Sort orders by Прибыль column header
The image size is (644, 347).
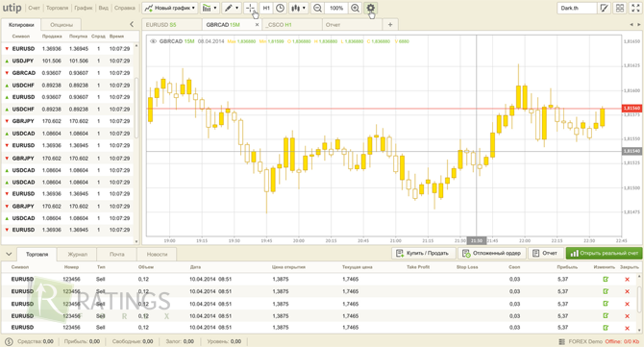pyautogui.click(x=567, y=267)
